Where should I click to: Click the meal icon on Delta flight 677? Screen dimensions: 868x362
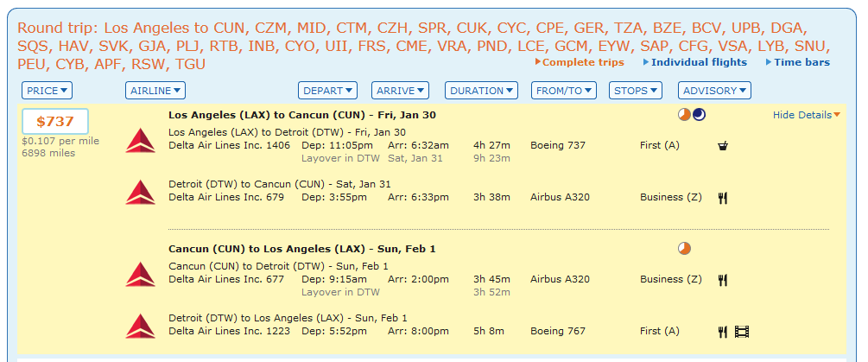723,280
